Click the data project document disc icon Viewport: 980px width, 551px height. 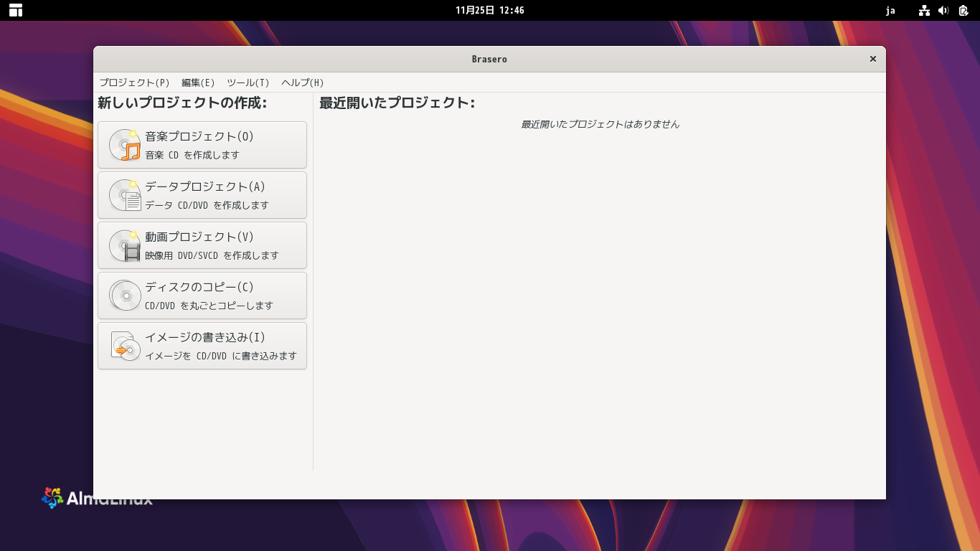point(125,195)
